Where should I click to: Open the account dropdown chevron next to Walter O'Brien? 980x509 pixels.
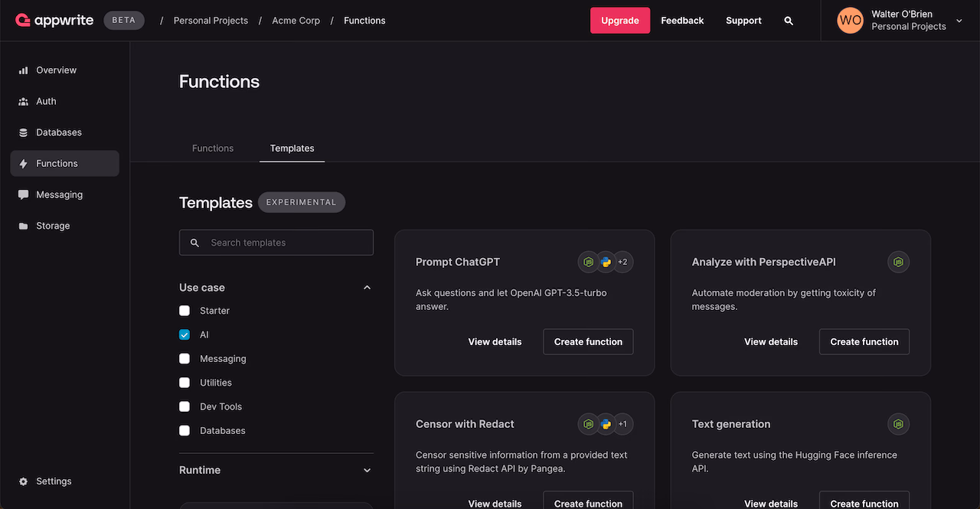click(x=959, y=21)
